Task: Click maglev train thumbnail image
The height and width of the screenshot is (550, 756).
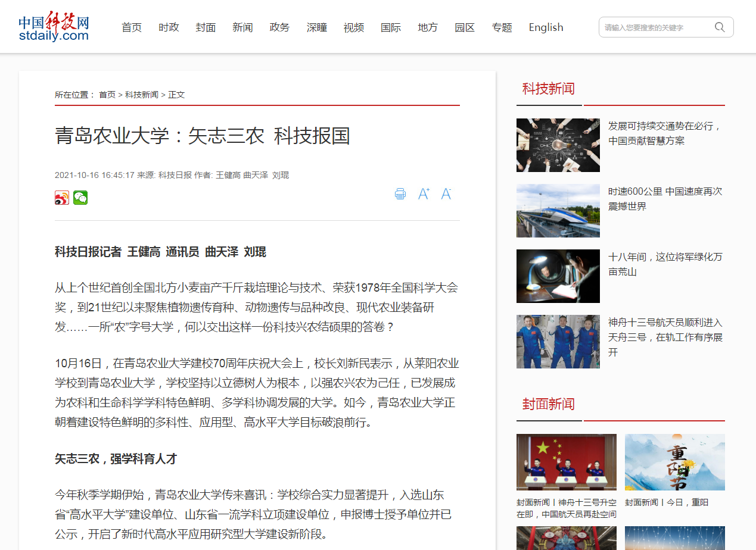Action: click(558, 211)
